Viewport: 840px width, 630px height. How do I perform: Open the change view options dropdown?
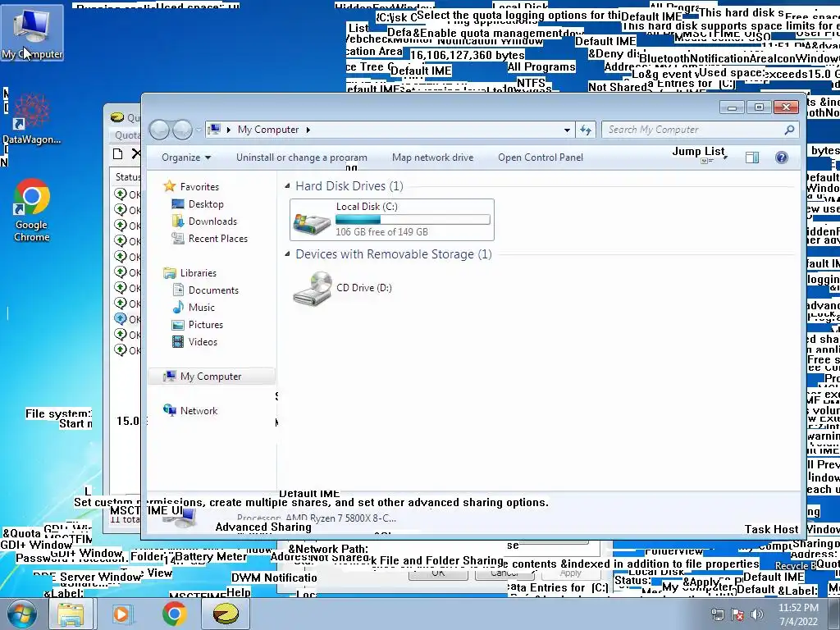click(x=725, y=158)
